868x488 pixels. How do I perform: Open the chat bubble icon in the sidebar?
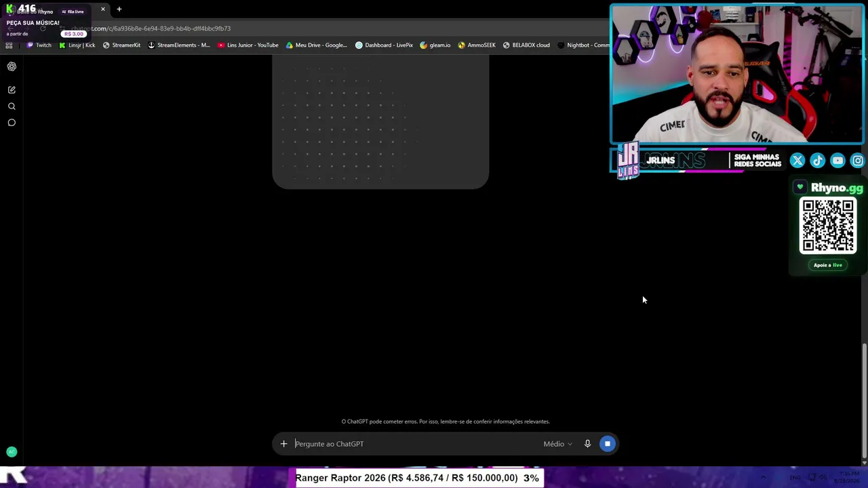pos(12,123)
